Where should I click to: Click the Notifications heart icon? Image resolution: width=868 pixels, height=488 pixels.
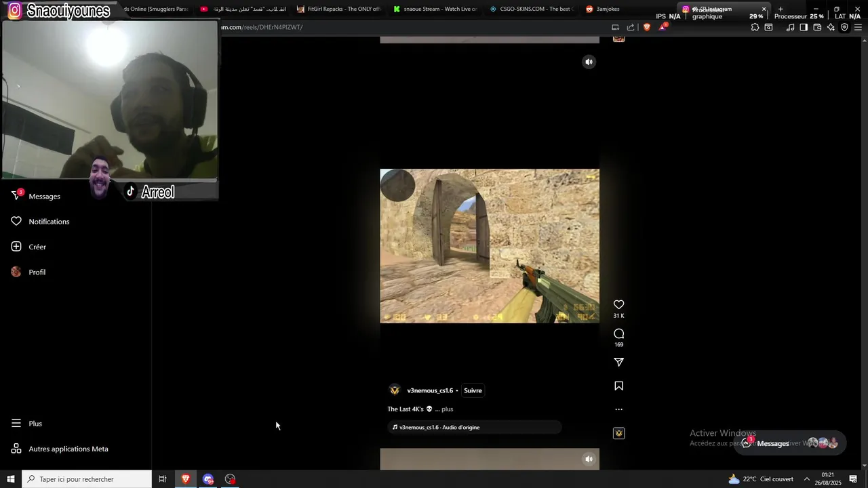[16, 222]
